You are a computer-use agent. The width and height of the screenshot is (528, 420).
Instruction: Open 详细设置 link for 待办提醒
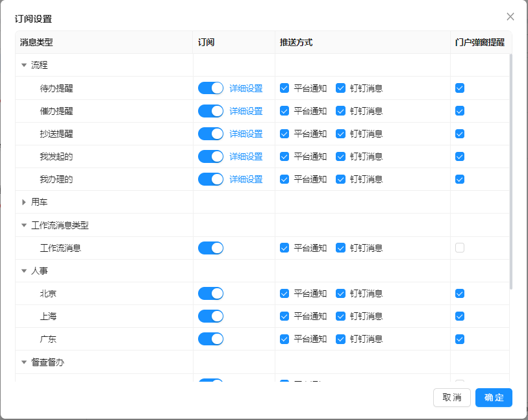(246, 88)
